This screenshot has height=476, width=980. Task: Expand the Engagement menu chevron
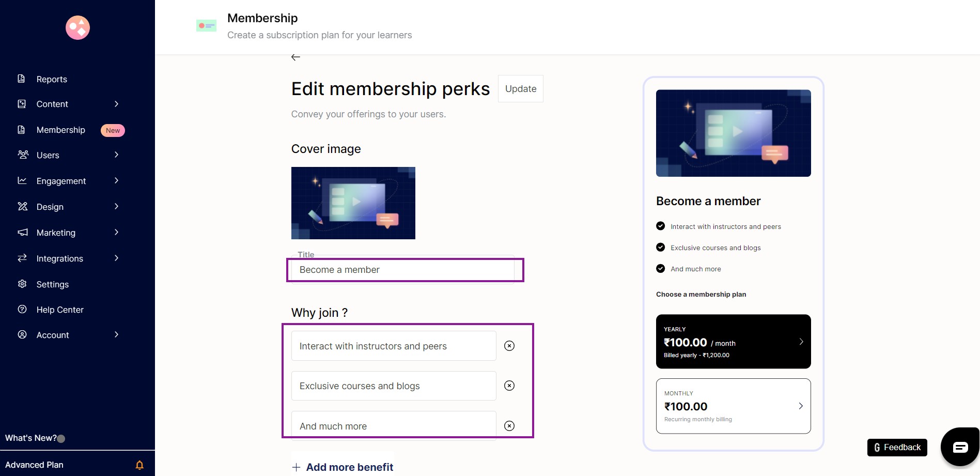click(117, 180)
